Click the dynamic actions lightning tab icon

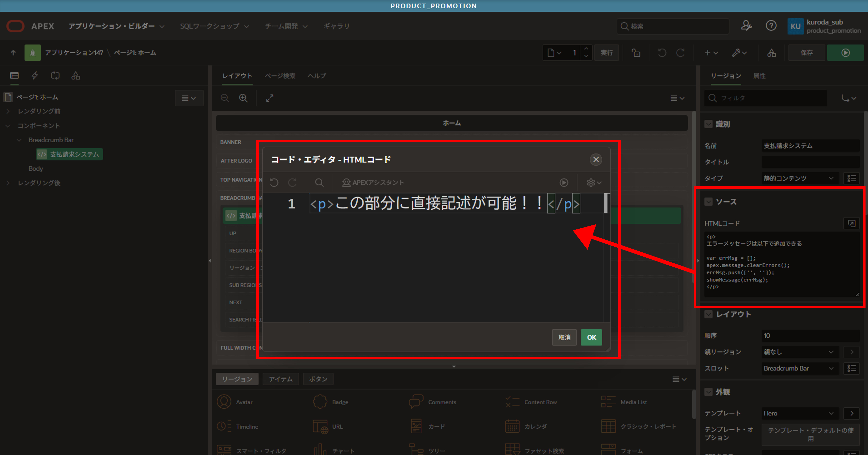click(x=35, y=75)
